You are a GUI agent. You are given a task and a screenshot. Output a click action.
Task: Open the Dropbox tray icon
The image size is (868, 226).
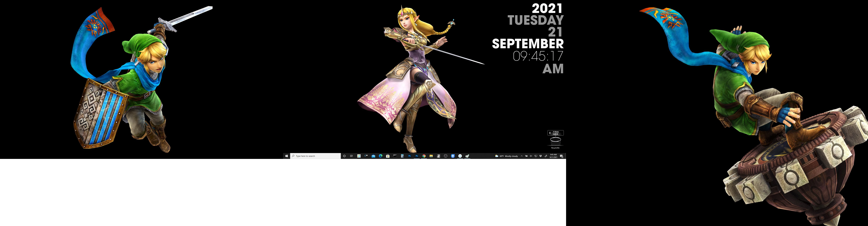[540, 156]
